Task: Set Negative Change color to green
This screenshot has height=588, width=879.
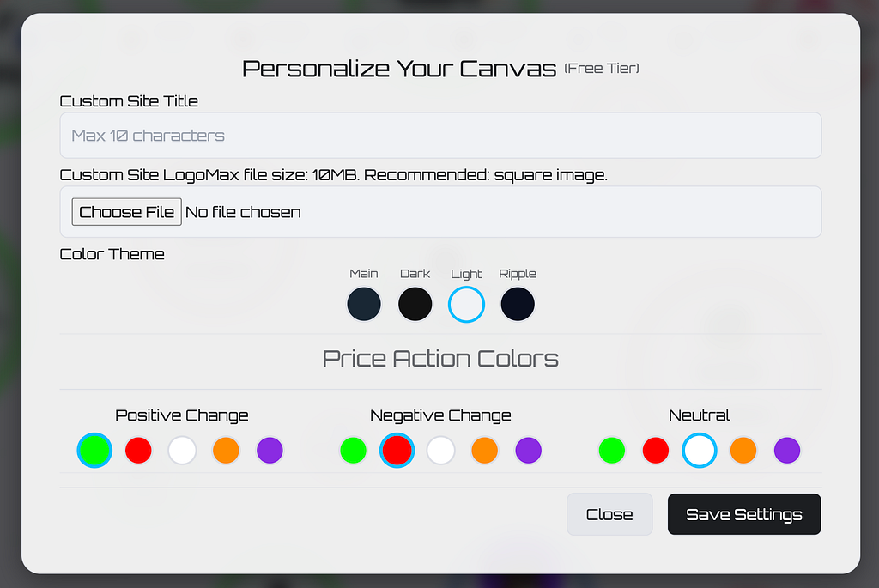Action: 353,450
